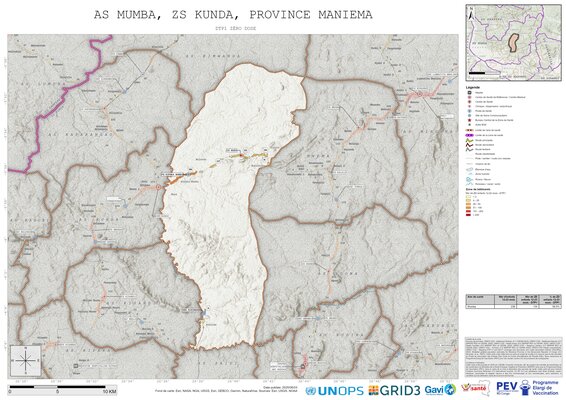The image size is (566, 400).
Task: Click the statistics table row for Mumba
Action: (x=513, y=306)
